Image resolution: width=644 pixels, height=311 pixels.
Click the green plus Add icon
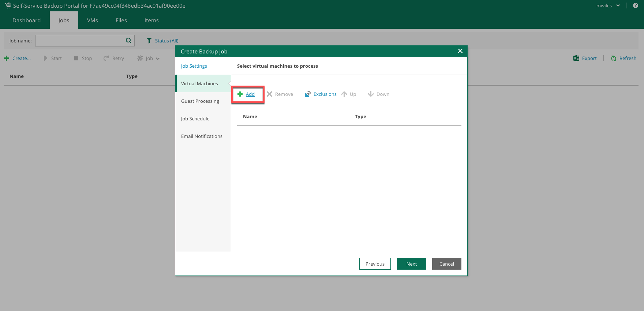click(x=240, y=94)
